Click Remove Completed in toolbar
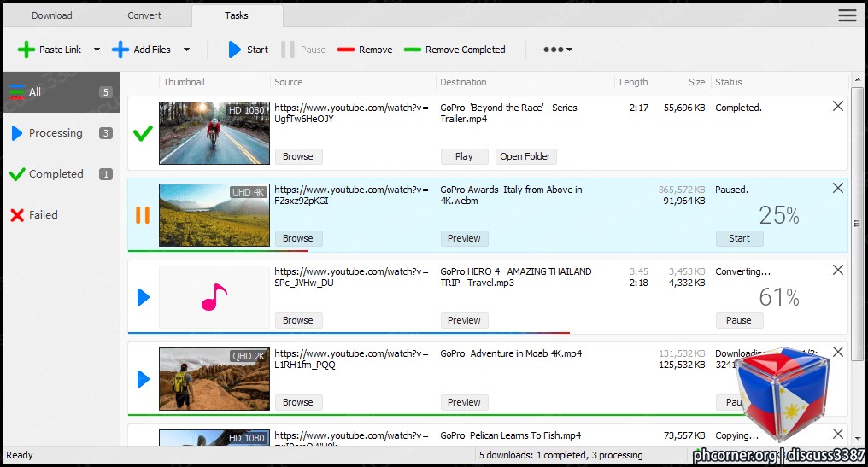This screenshot has height=467, width=868. pos(455,50)
